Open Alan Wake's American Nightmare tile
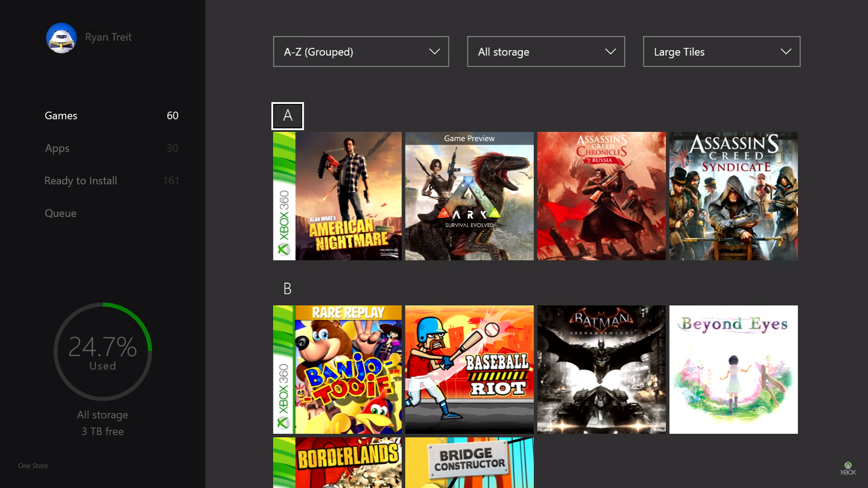The width and height of the screenshot is (868, 488). click(x=337, y=196)
